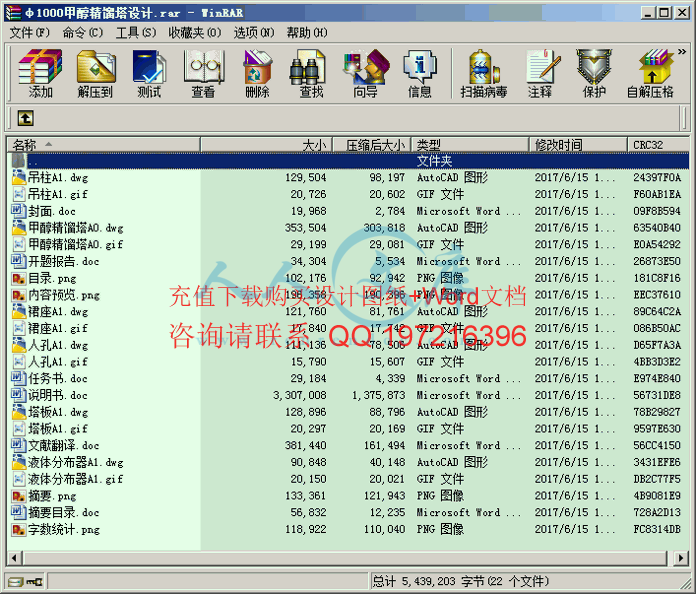Viewport: 696px width, 594px height.
Task: Click the 吊柱A1.dwg file icon
Action: click(18, 178)
